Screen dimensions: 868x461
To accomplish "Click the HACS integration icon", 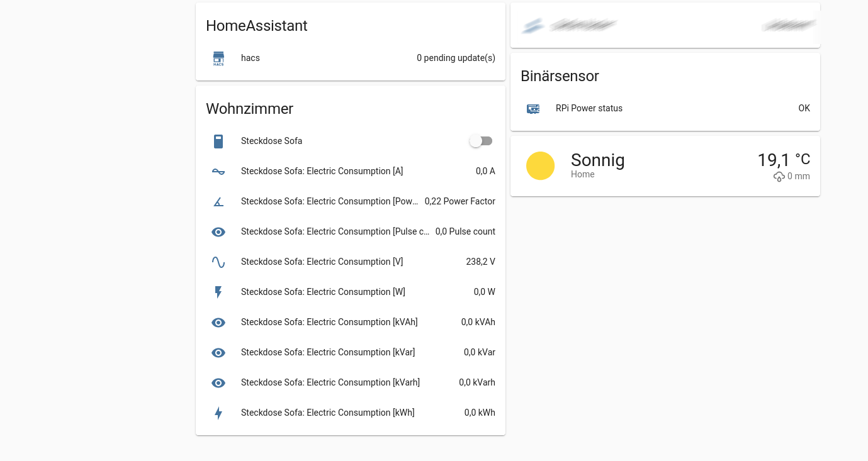I will click(x=218, y=58).
